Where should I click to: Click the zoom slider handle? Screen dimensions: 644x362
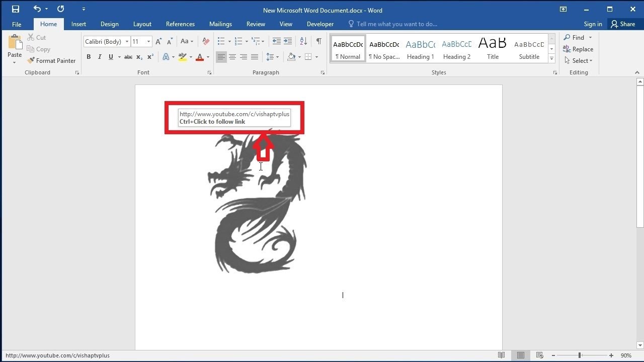pos(580,355)
